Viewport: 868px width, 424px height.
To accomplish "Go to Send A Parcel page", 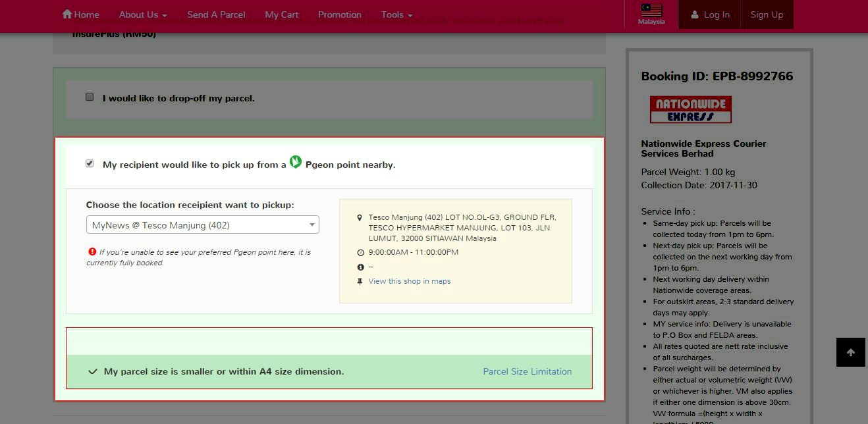I will pyautogui.click(x=216, y=14).
